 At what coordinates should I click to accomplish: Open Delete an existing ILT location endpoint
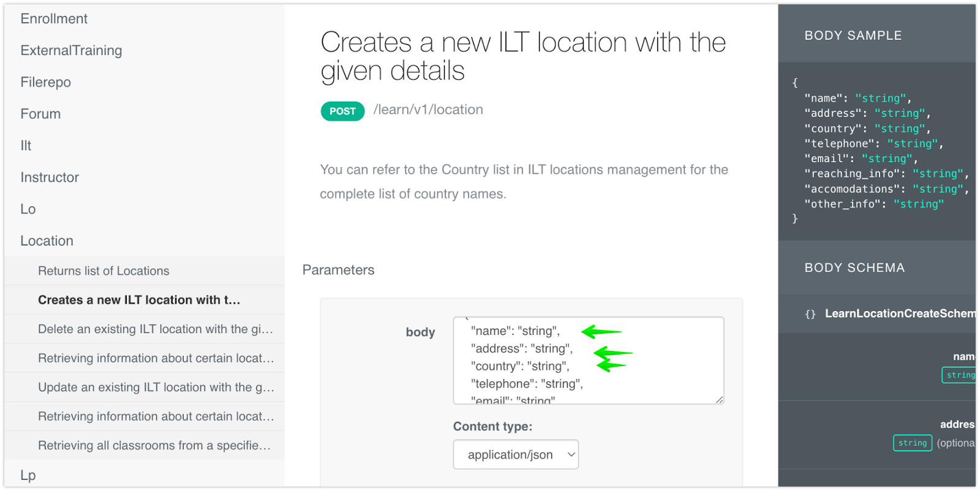(x=155, y=329)
